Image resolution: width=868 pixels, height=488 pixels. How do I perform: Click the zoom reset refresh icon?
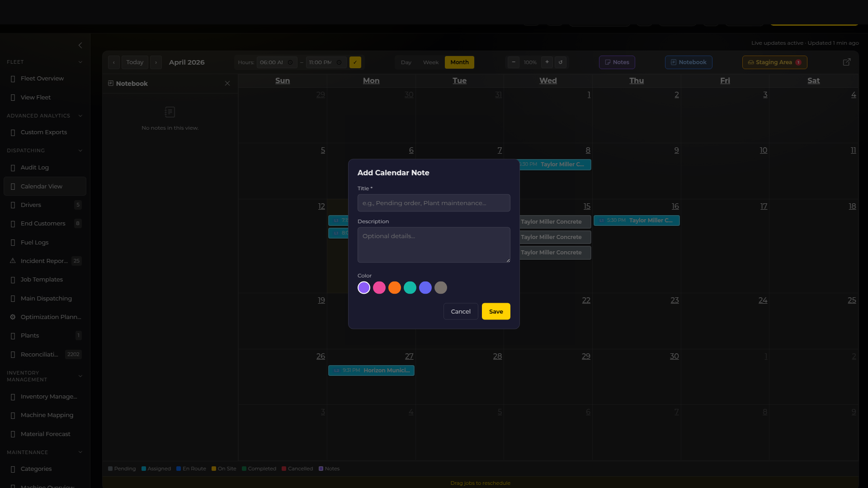pos(560,62)
